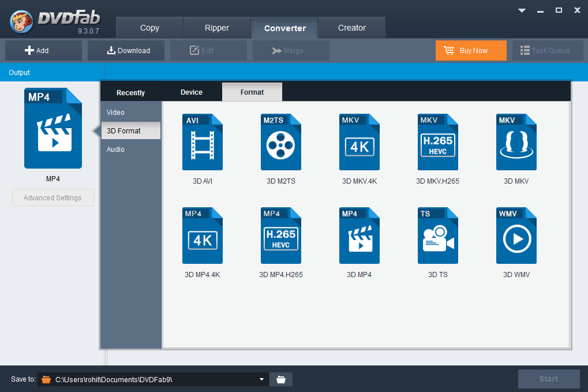This screenshot has width=588, height=392.
Task: Click the orange folder icon in Save to field
Action: point(46,380)
